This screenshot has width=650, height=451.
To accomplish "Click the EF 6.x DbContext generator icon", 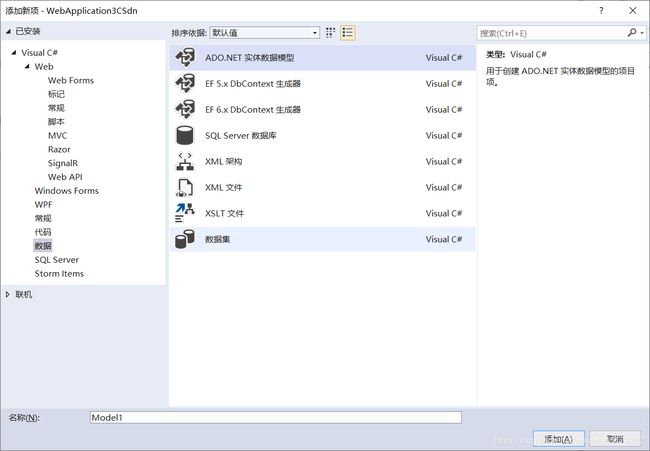I will tap(185, 109).
